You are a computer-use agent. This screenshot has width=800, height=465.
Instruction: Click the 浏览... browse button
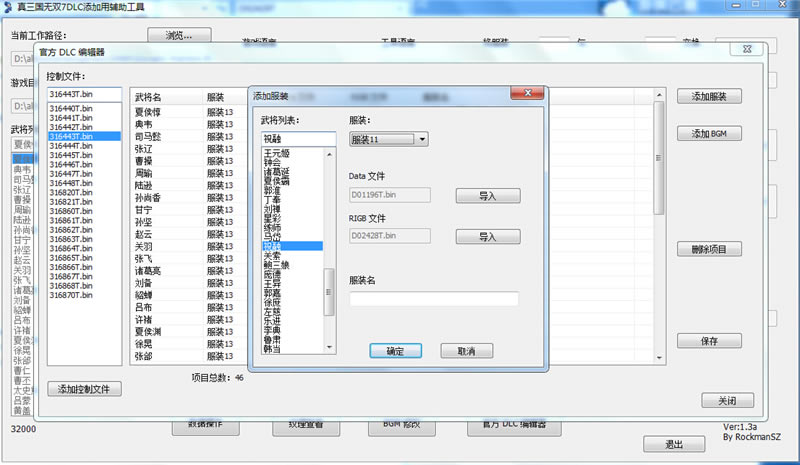pos(184,36)
